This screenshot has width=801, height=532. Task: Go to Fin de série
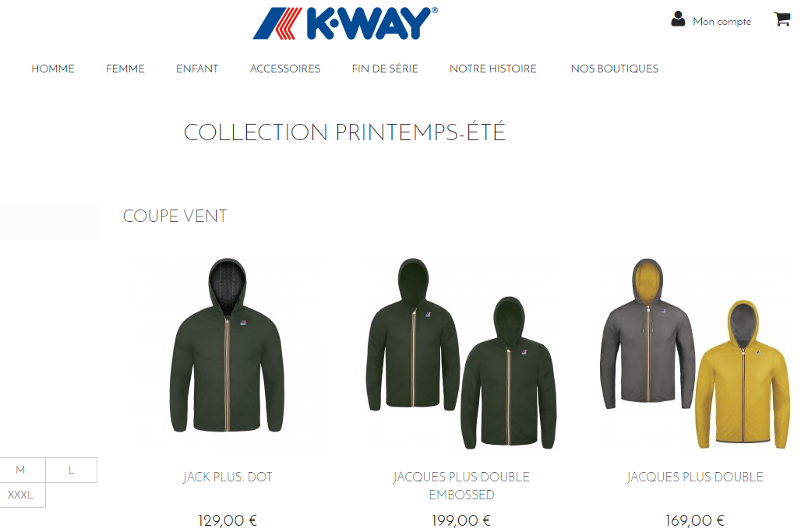coord(385,69)
